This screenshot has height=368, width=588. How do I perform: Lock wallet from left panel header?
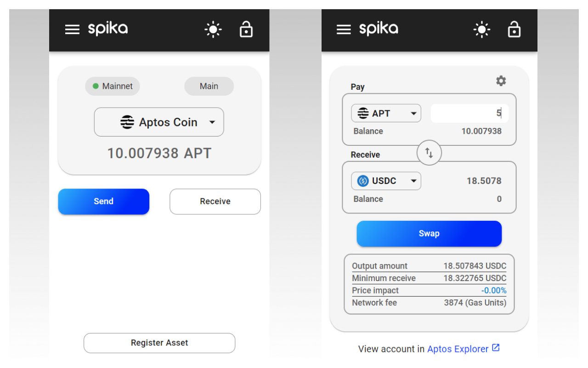click(246, 30)
